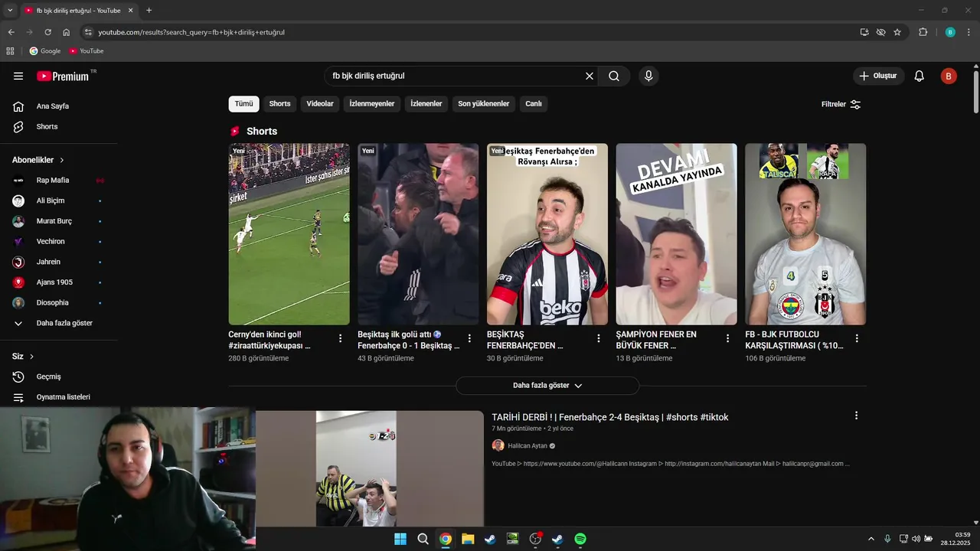Open options menu for Beşiktaş ilk golü

(x=469, y=338)
